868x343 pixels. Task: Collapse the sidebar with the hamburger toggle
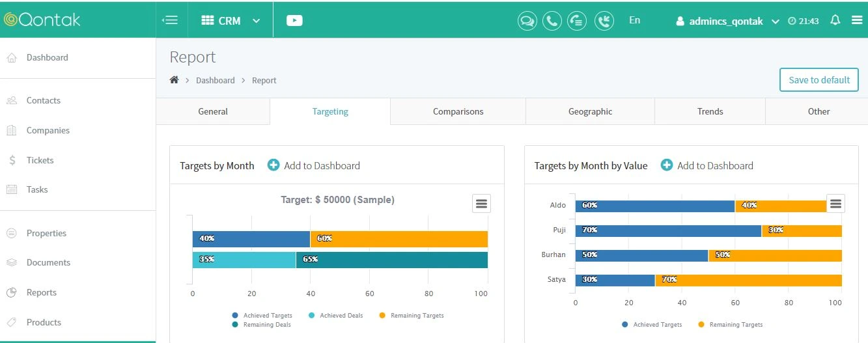pyautogui.click(x=170, y=20)
